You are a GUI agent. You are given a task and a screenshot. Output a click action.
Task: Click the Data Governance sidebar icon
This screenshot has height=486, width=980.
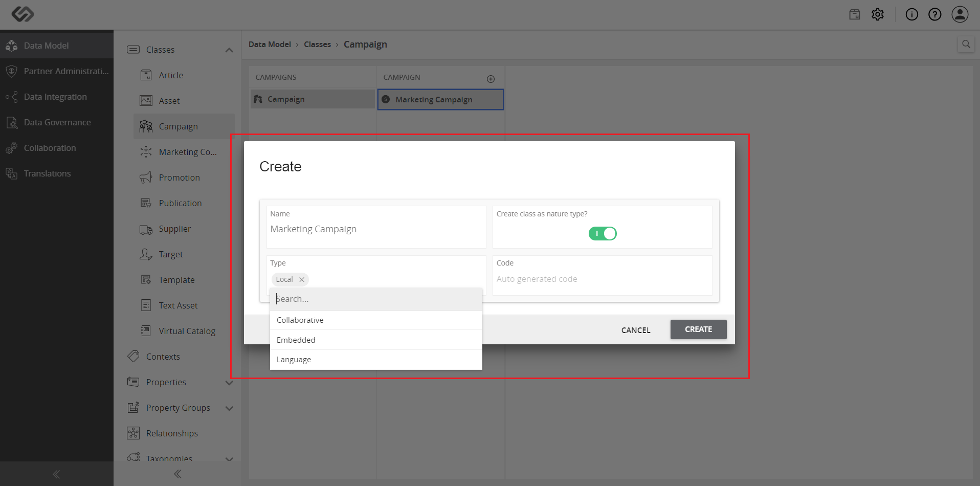12,122
